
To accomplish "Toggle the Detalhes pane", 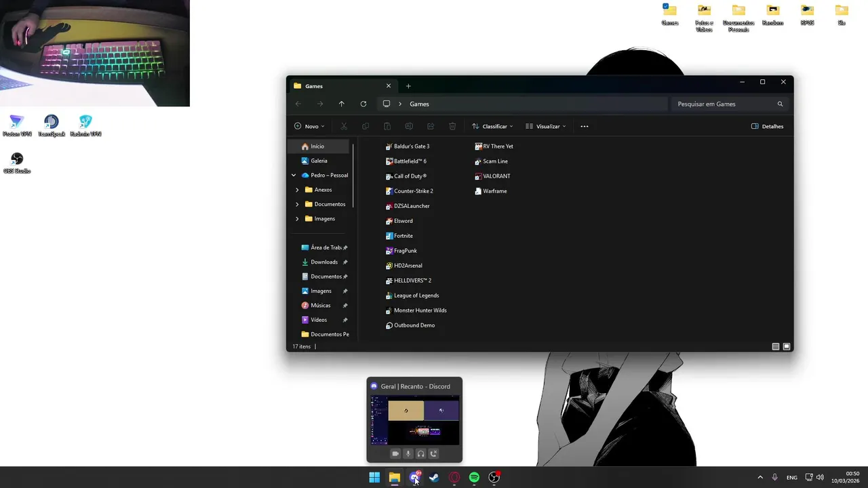I will click(x=767, y=126).
